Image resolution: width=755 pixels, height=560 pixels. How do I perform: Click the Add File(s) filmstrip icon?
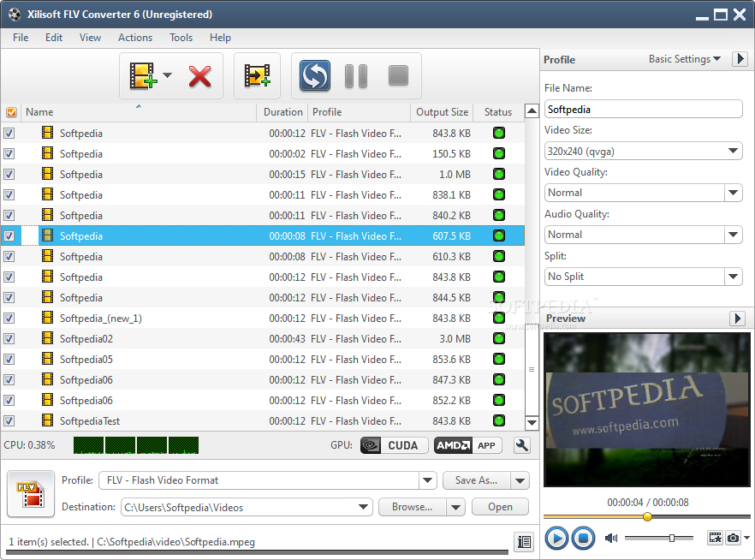pyautogui.click(x=143, y=76)
